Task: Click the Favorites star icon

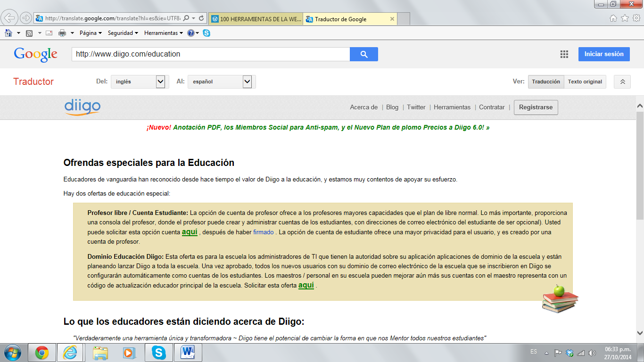Action: 625,18
